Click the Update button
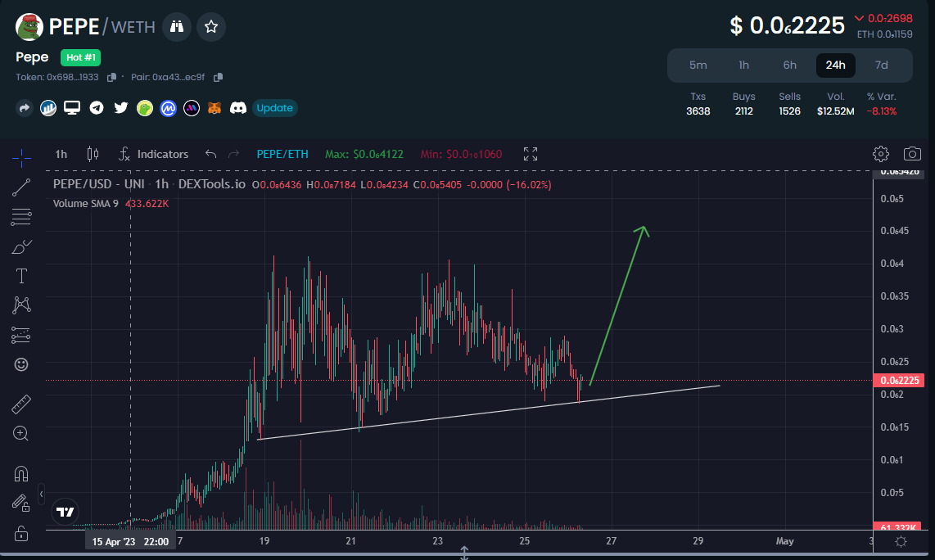This screenshot has height=560, width=935. pos(275,108)
